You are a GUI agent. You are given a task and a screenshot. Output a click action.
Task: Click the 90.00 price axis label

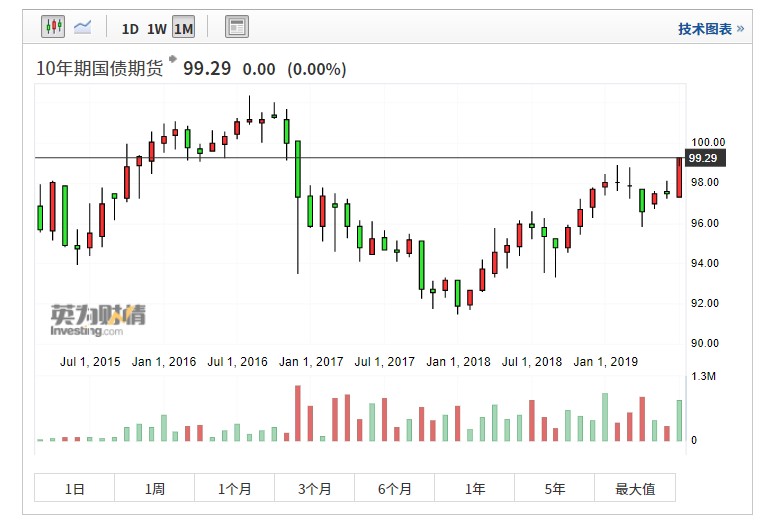tap(705, 343)
